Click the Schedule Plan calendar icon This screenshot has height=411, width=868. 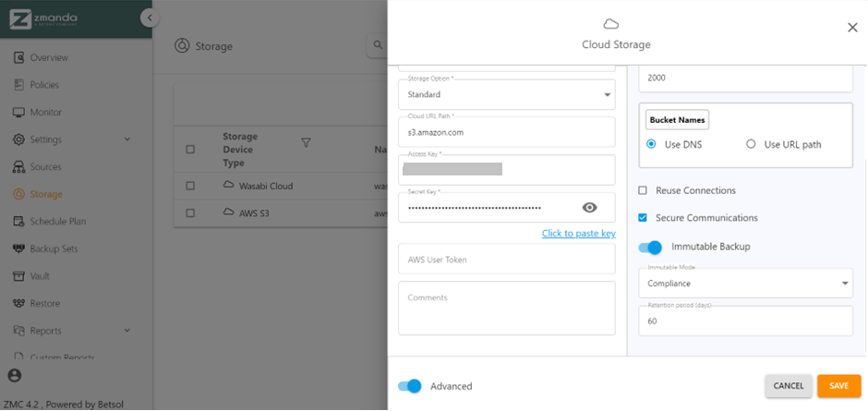[x=18, y=222]
